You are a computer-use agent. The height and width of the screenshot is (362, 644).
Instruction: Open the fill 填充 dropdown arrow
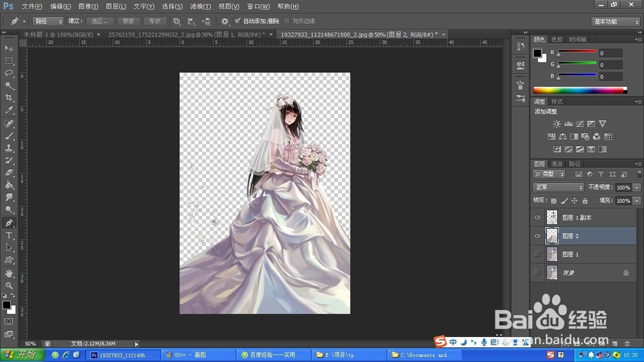[x=637, y=200]
